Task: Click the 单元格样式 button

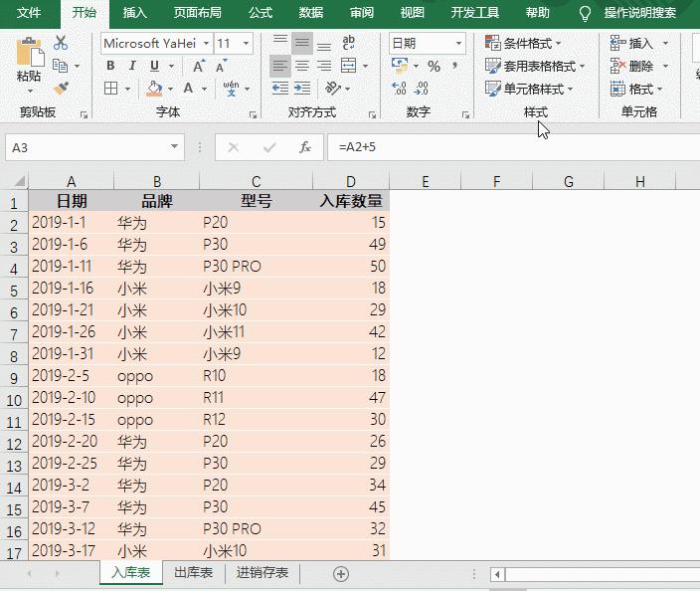Action: (529, 89)
